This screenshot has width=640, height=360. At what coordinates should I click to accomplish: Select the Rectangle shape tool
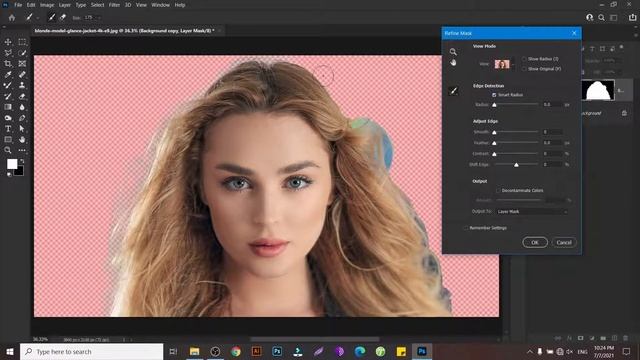(8, 140)
